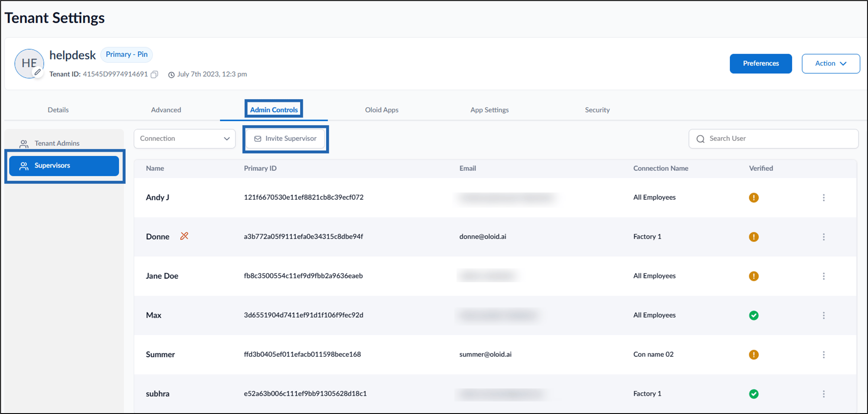
Task: Click the clock icon before the date
Action: click(171, 75)
